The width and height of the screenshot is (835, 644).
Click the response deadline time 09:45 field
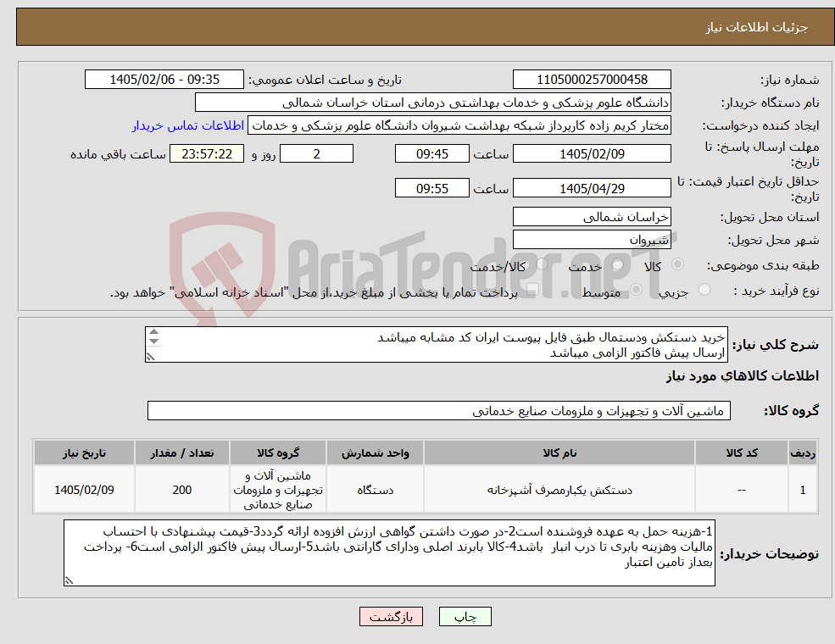coord(431,154)
